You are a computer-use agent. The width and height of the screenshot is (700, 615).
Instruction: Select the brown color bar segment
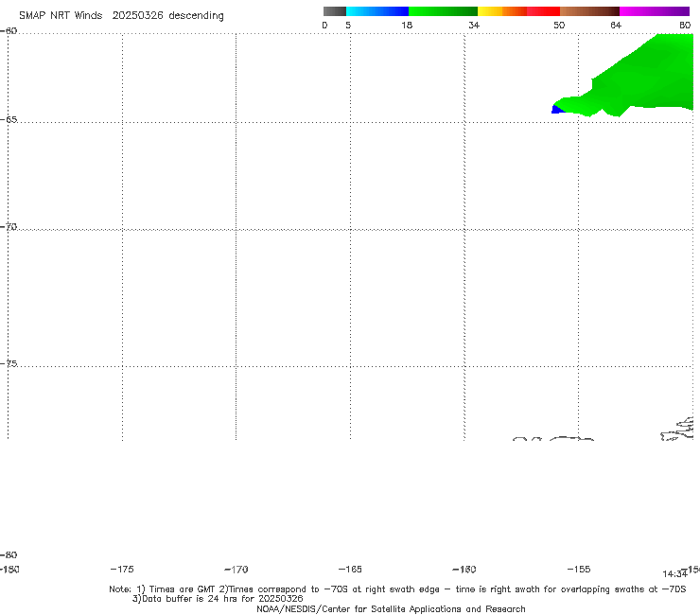click(x=589, y=11)
